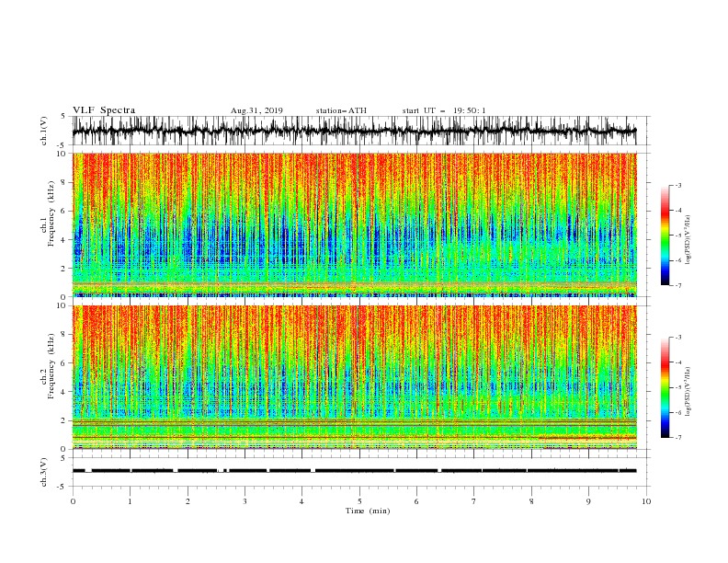The width and height of the screenshot is (728, 563).
Task: Click the time axis tick label '2'
Action: (188, 501)
